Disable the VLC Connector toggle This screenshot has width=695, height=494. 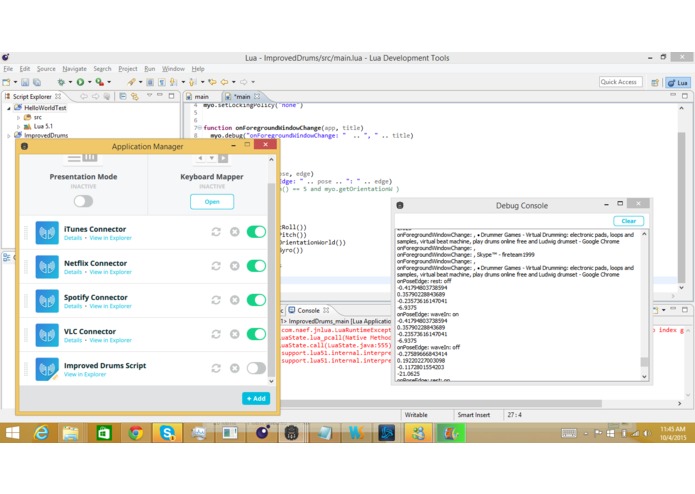256,334
